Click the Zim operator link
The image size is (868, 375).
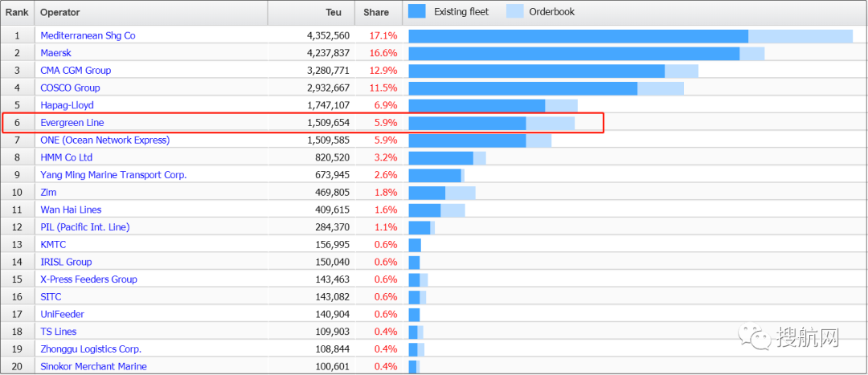coord(49,193)
